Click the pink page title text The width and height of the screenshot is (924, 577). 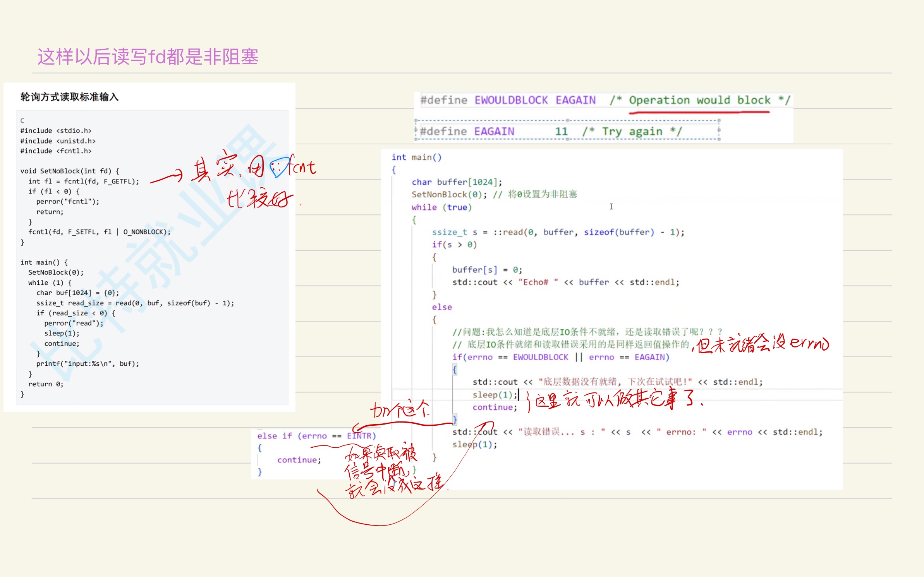coord(148,57)
